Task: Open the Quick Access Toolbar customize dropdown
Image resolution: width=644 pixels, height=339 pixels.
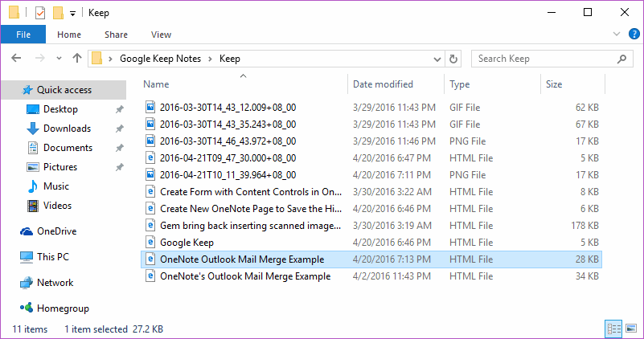Action: pyautogui.click(x=73, y=14)
